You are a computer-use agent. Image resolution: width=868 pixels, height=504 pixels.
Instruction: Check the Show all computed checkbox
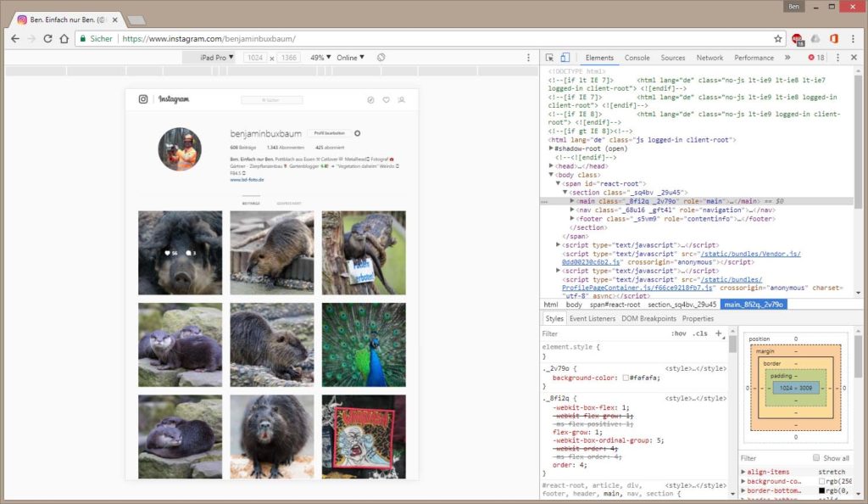(x=816, y=457)
